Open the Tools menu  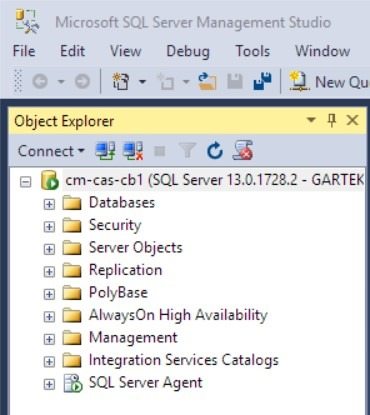pos(253,51)
